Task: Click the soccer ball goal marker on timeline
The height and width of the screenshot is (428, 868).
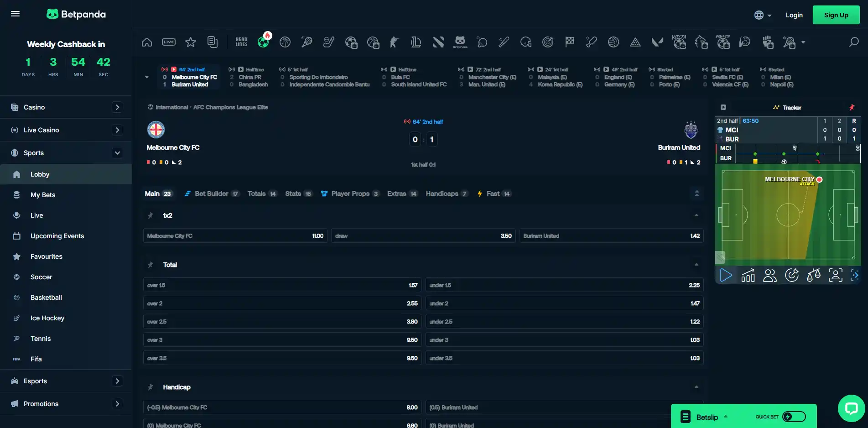Action: [x=784, y=162]
